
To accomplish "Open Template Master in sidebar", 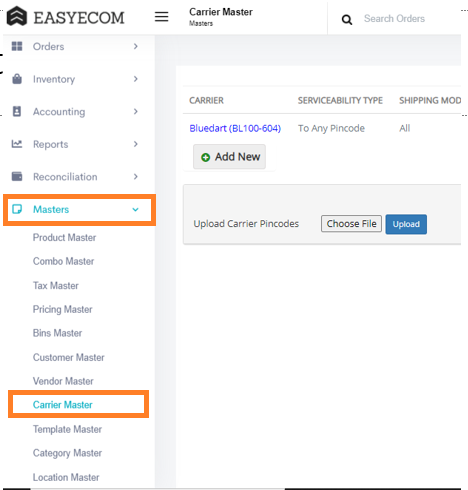I will point(67,429).
